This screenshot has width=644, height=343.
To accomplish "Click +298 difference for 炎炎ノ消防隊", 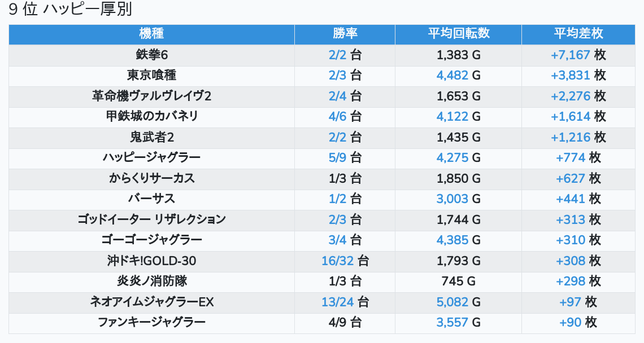I will pos(571,281).
